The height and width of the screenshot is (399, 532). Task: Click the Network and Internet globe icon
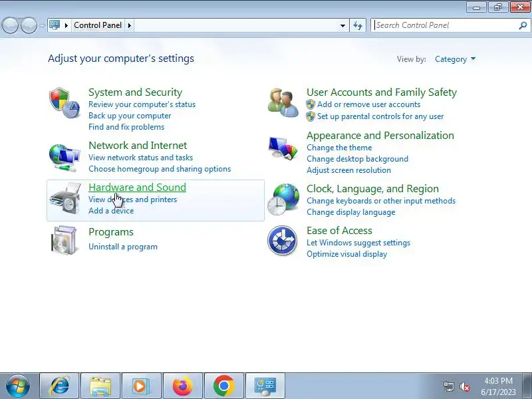65,158
